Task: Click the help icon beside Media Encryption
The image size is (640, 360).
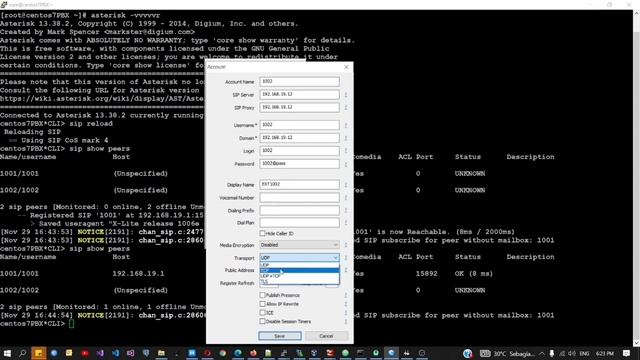Action: (346, 245)
